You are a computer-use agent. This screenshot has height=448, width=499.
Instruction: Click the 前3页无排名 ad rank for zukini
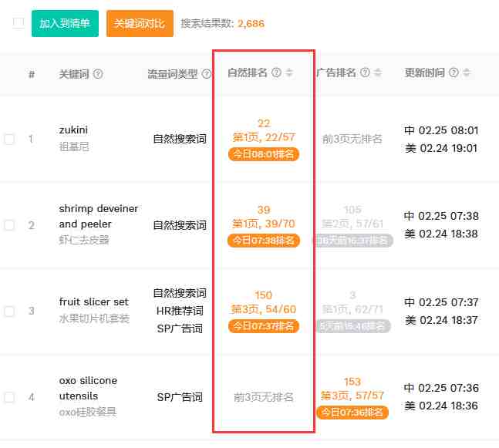click(352, 139)
